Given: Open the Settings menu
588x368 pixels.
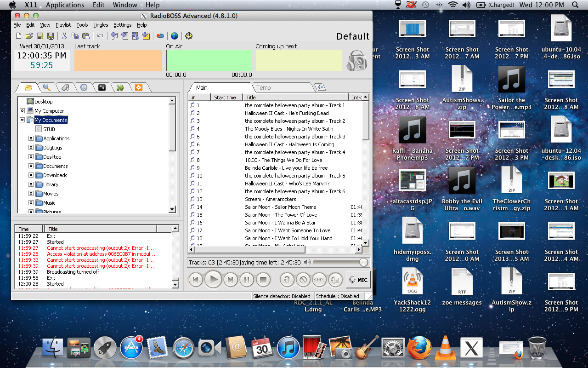Looking at the screenshot, I should click(123, 25).
